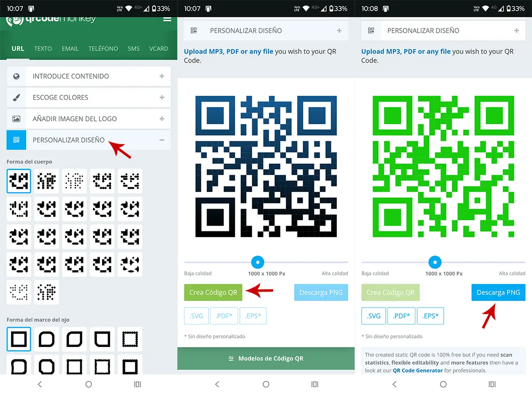Click Descarga PNG below the green QR code
Viewport: 532px width, 394px height.
tap(498, 293)
